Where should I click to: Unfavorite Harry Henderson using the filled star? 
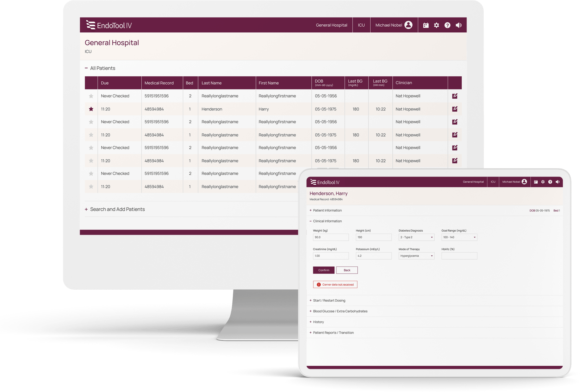click(91, 109)
